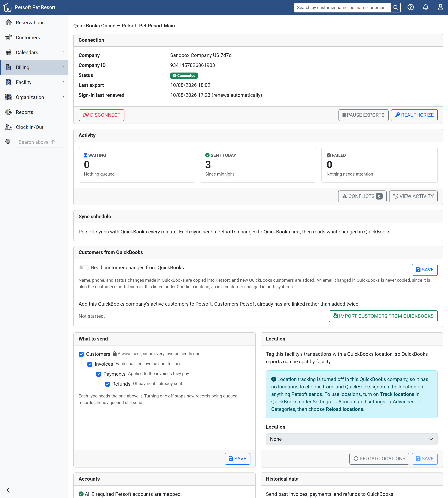
Task: Click the Organization buildings icon
Action: (8, 97)
